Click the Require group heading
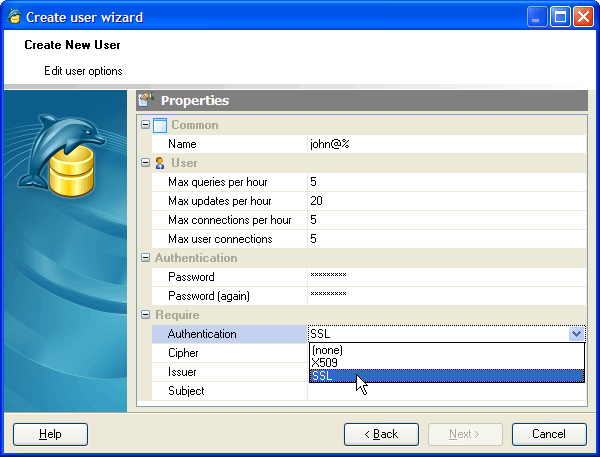Screen dimensions: 600x457 click(x=177, y=315)
